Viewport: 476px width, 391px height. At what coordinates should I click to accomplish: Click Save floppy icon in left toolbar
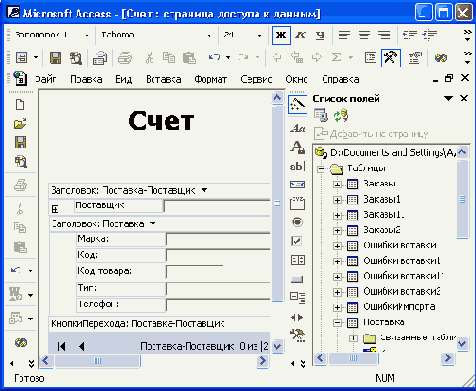coord(20,142)
